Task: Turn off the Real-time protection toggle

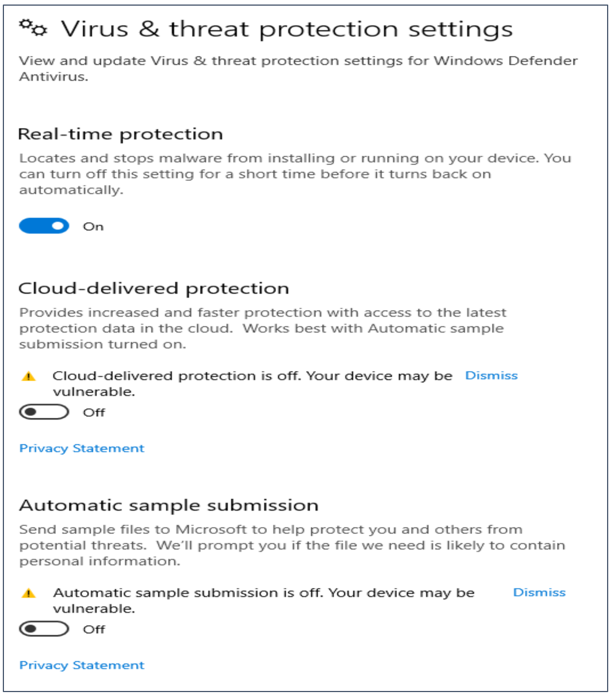Action: 44,226
